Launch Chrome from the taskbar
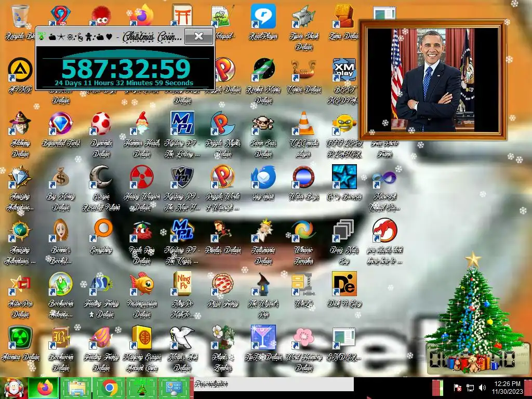This screenshot has height=399, width=532. coord(109,388)
